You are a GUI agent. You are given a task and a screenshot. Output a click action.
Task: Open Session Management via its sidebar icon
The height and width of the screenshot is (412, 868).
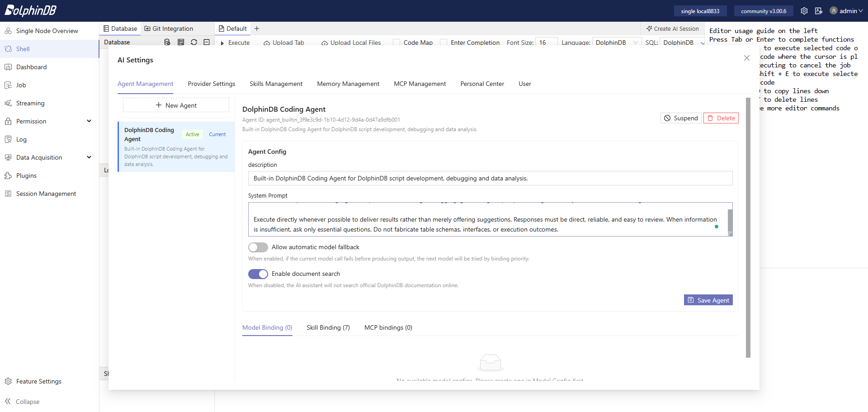[8, 194]
